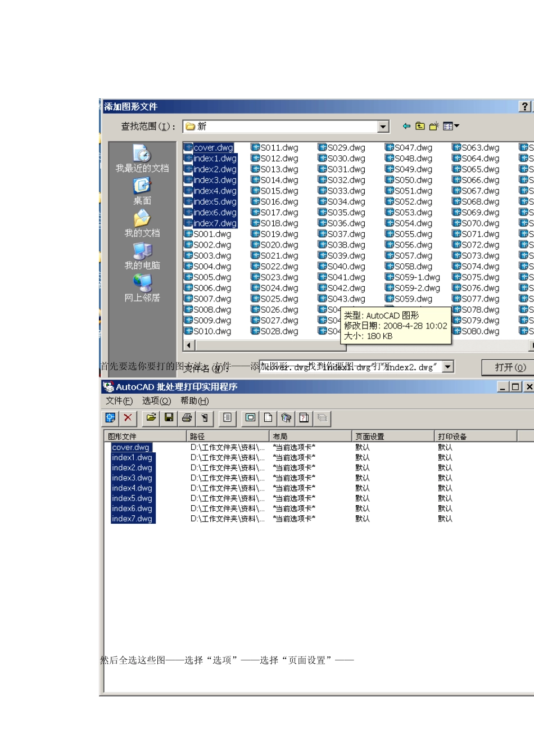The height and width of the screenshot is (756, 534).
Task: Expand the 查找范围 folder dropdown
Action: click(383, 127)
